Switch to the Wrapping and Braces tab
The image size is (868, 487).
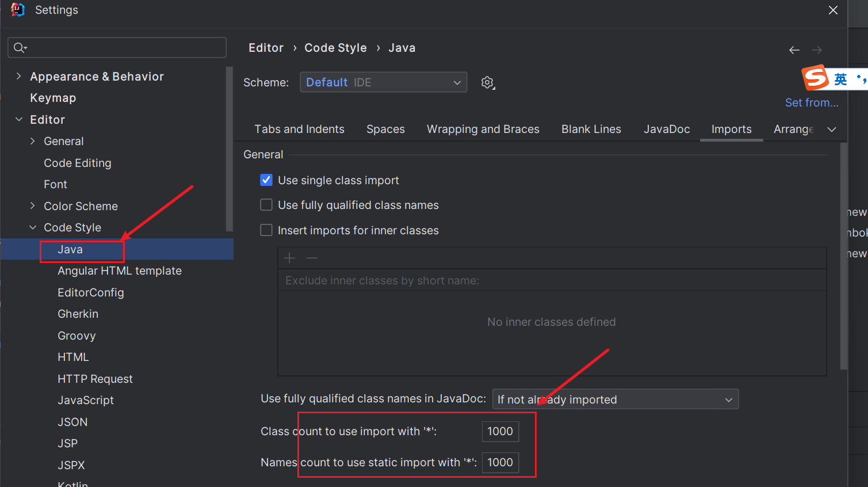pyautogui.click(x=483, y=129)
